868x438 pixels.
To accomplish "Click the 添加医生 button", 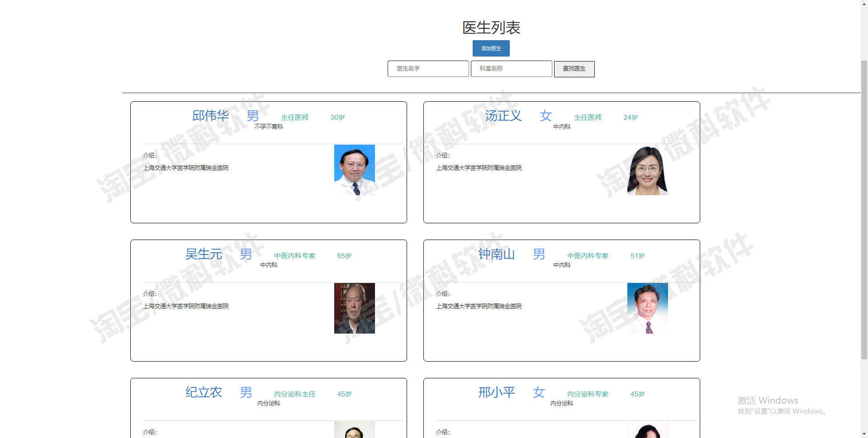I will click(x=491, y=48).
